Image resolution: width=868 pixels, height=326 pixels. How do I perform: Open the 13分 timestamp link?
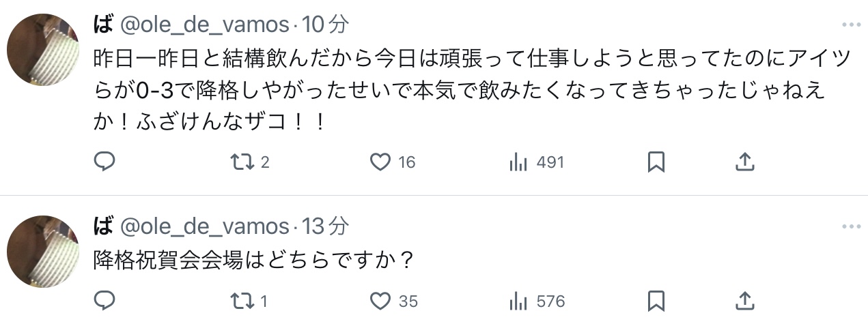pyautogui.click(x=325, y=226)
